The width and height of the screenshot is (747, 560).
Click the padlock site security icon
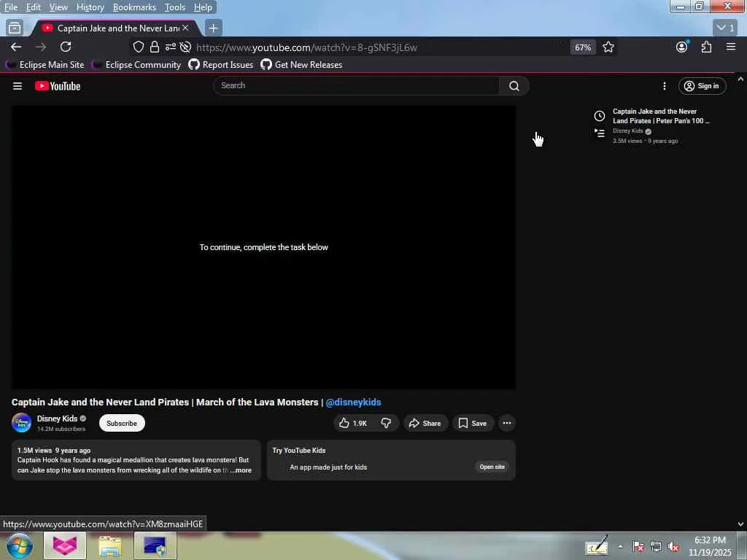click(155, 47)
